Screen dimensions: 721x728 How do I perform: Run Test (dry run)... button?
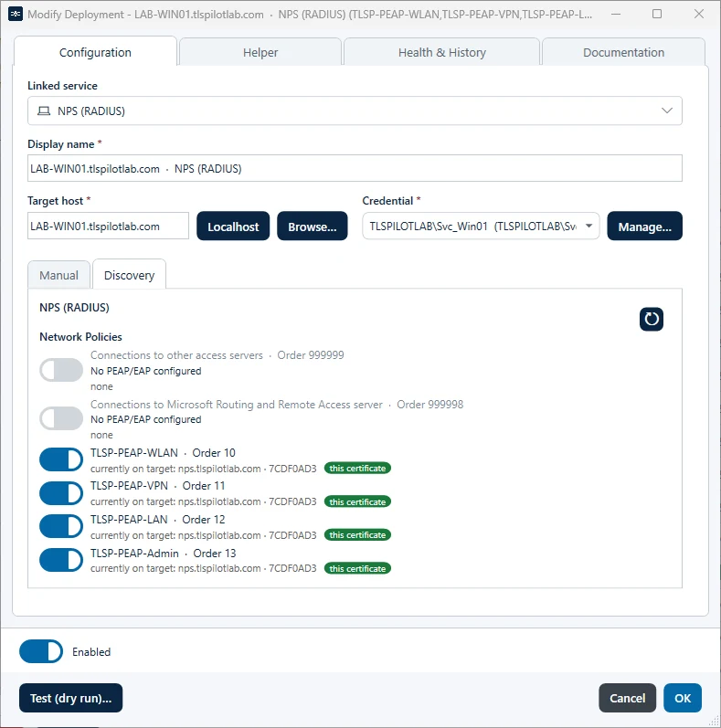71,698
